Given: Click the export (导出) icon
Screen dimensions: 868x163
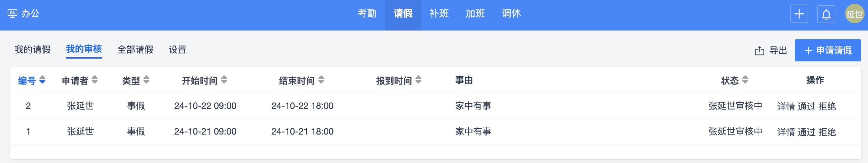Looking at the screenshot, I should click(759, 51).
